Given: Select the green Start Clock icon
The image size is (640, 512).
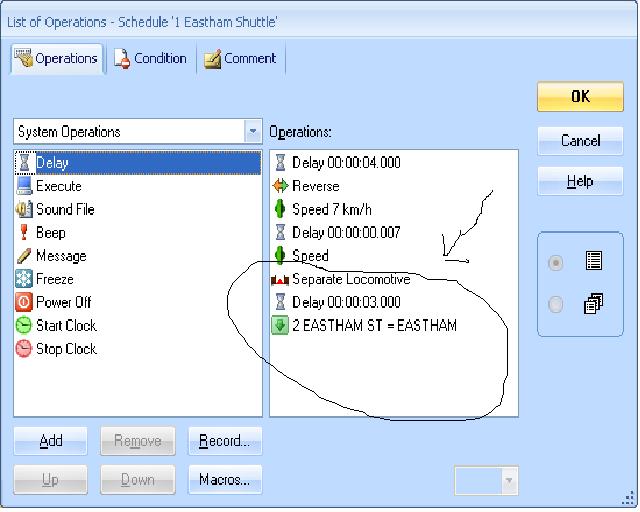Looking at the screenshot, I should point(24,325).
